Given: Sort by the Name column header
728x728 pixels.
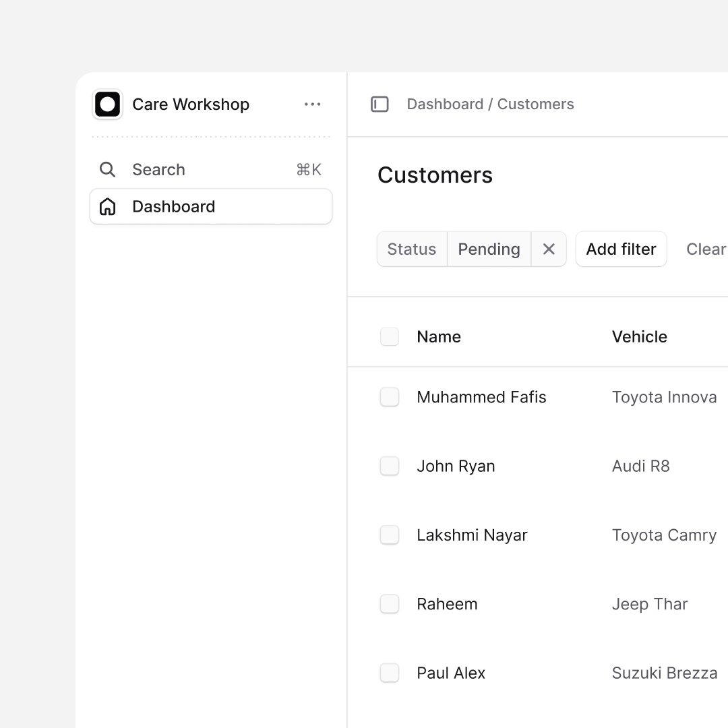Looking at the screenshot, I should pos(439,337).
